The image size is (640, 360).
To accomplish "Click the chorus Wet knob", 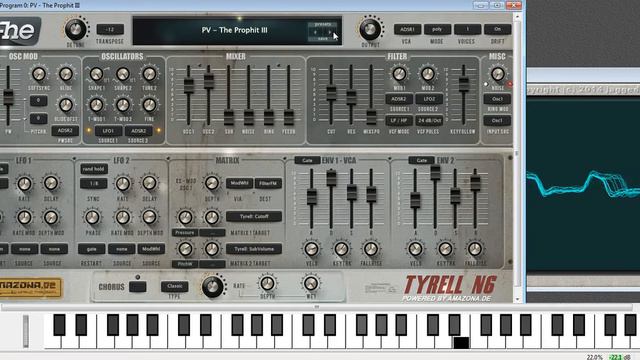I will click(311, 283).
